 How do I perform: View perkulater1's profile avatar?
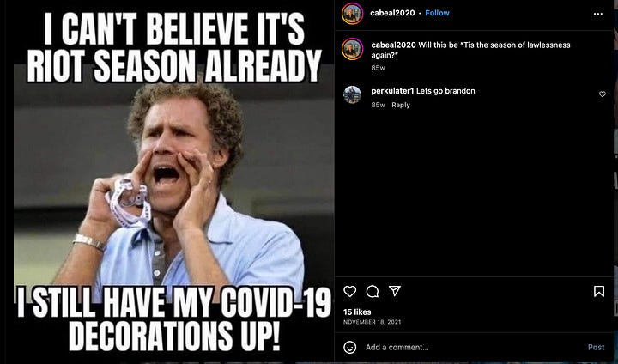click(x=352, y=94)
